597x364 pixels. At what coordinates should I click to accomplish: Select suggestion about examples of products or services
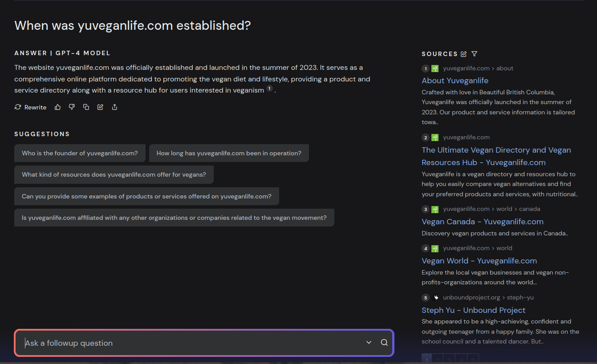click(x=146, y=196)
